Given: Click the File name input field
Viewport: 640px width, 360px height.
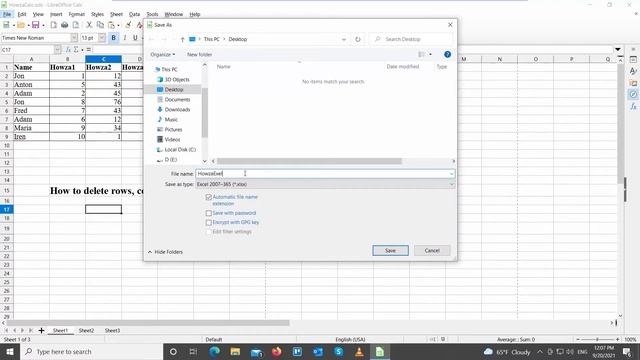Looking at the screenshot, I should coord(325,174).
